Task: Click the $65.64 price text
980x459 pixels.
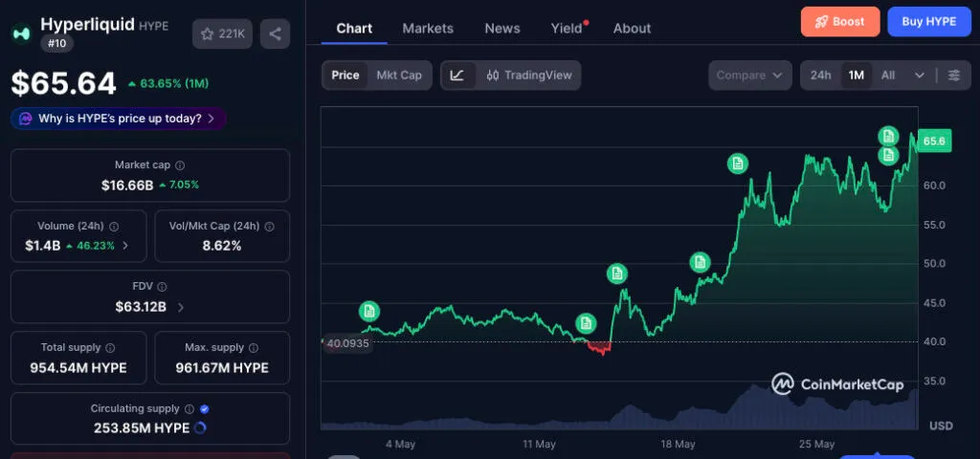Action: 64,84
